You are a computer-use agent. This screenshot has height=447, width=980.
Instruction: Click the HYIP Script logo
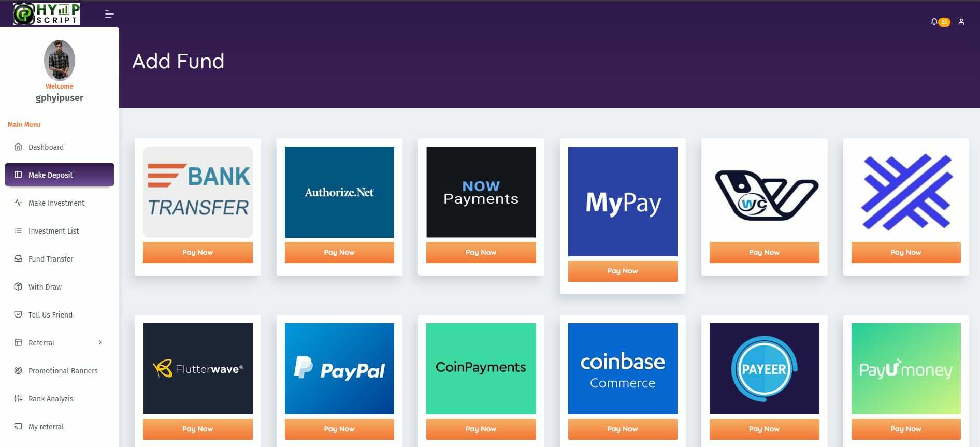pos(46,14)
